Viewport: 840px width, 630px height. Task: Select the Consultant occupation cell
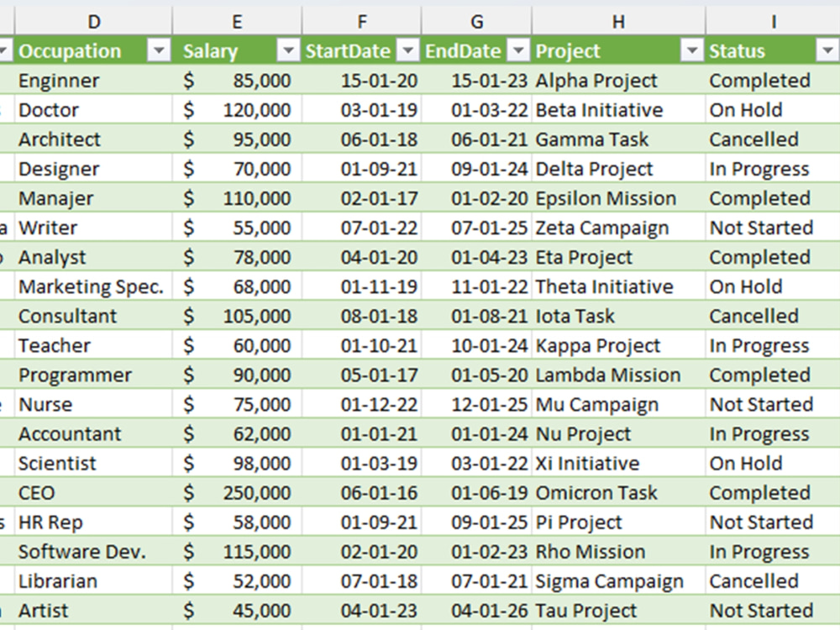(94, 316)
